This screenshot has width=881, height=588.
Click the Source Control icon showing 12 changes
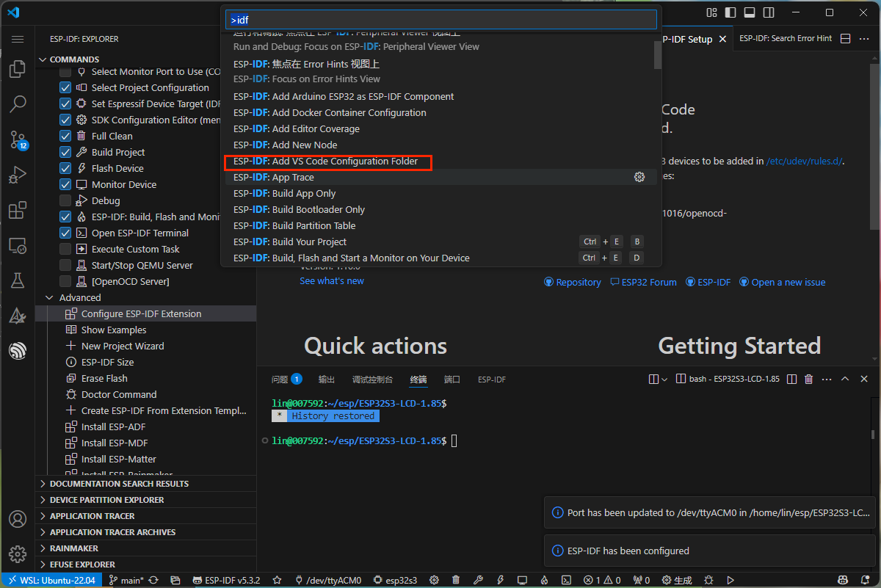[18, 139]
